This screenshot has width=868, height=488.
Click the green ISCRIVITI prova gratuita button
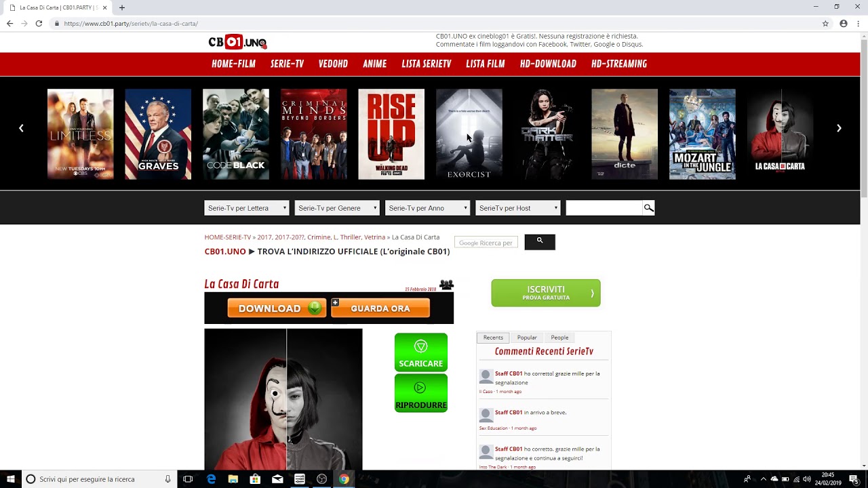click(546, 293)
